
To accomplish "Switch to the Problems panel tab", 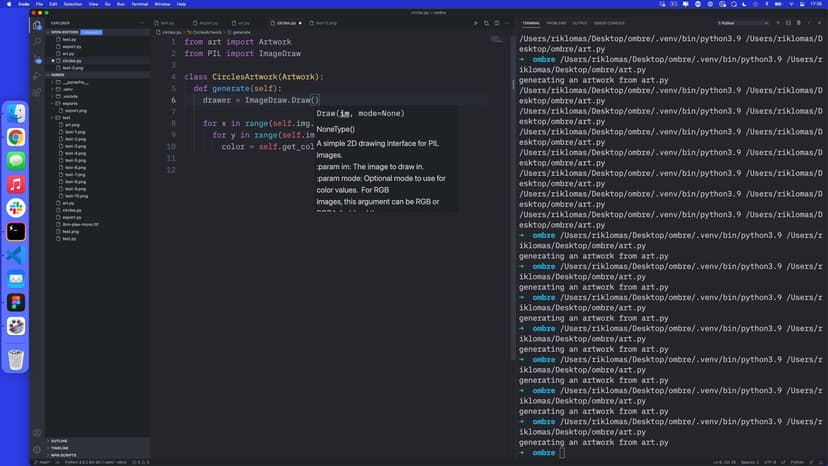I will pyautogui.click(x=556, y=22).
